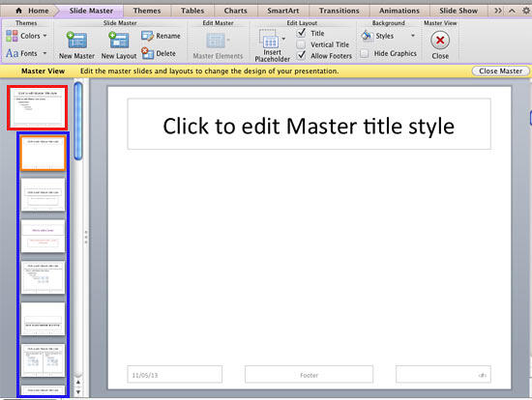This screenshot has height=400, width=532.
Task: Open the Slide Show tab
Action: 458,11
